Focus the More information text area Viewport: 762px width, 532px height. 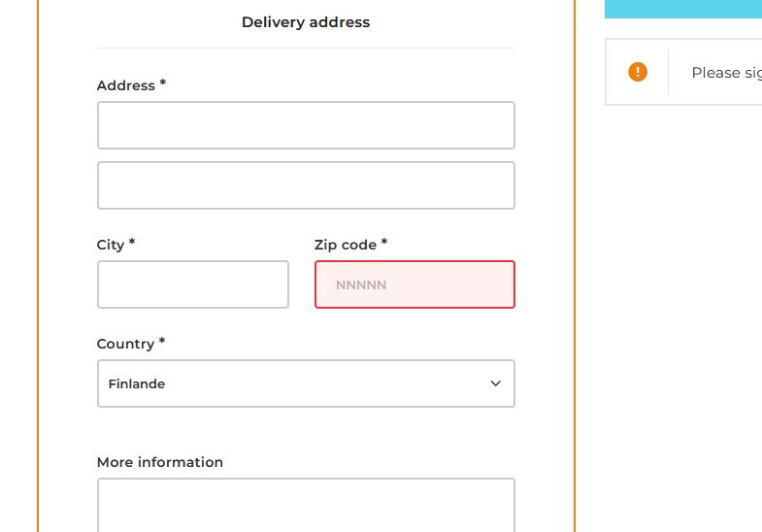pos(306,503)
